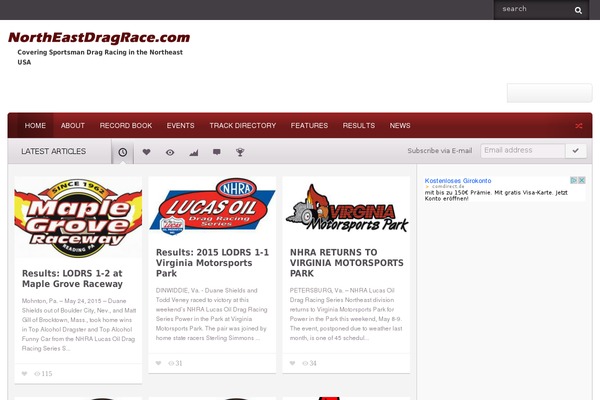
Task: Click the LATEST ARTICLES label
Action: click(x=54, y=151)
